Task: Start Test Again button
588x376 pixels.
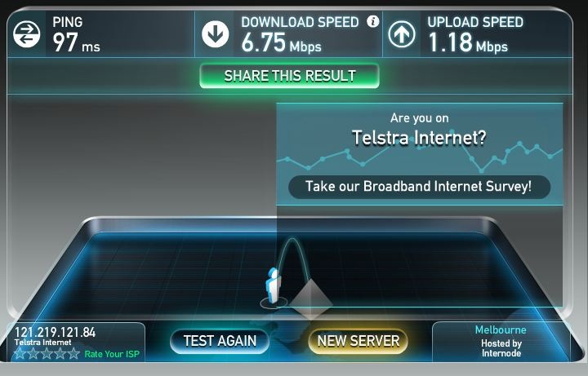Action: click(x=220, y=341)
